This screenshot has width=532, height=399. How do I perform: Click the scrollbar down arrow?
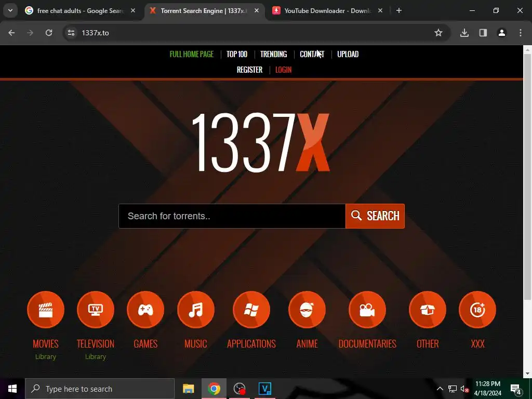(527, 374)
